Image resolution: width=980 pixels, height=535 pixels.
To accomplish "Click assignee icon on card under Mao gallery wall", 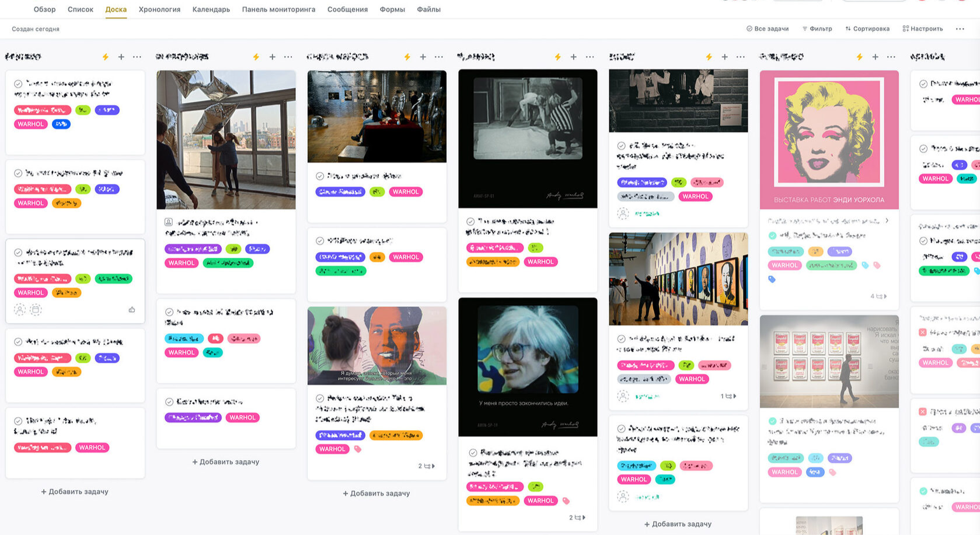I will pos(623,396).
